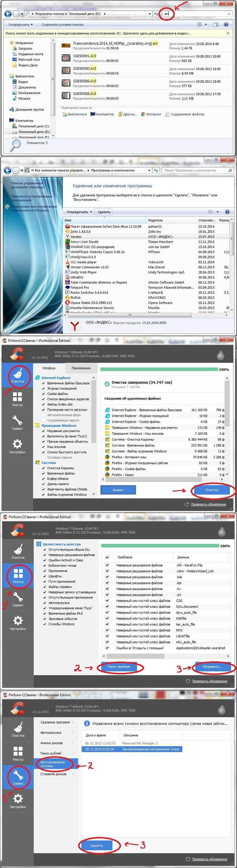
Task: Click the horizontal scrollbar under the installed programs list
Action: coord(130,315)
